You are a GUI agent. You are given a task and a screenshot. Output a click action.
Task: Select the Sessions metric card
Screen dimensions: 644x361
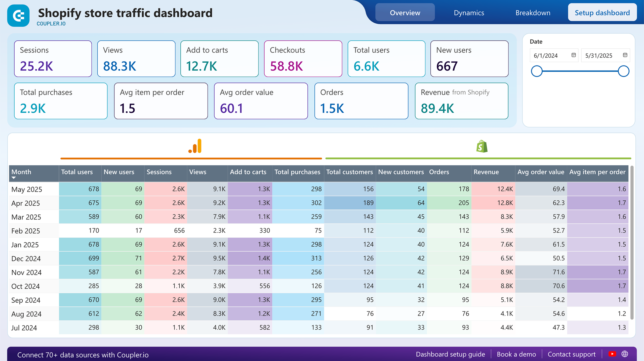(53, 58)
